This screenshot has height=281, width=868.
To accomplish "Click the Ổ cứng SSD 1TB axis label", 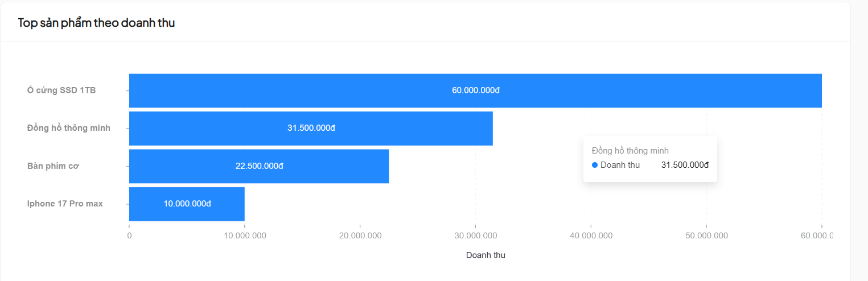I will click(61, 90).
